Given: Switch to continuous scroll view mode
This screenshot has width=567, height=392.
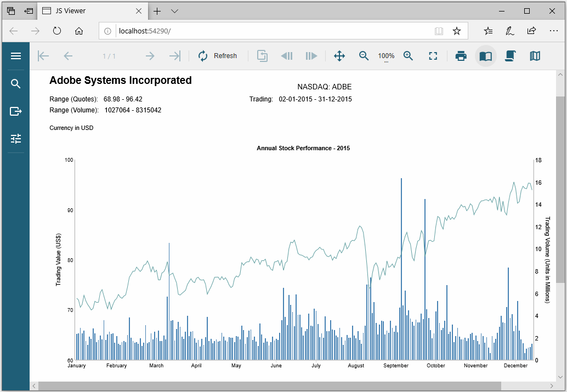Looking at the screenshot, I should (x=510, y=55).
